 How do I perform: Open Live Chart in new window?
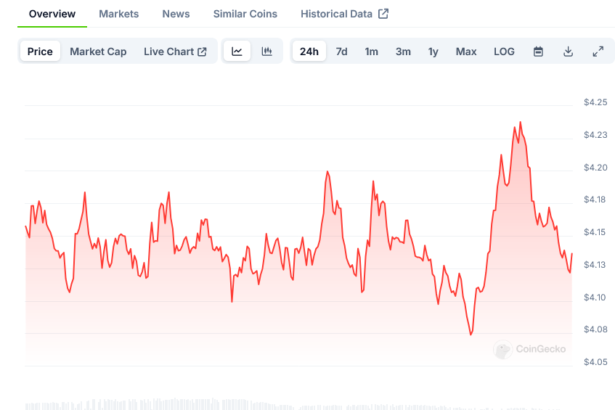(175, 51)
